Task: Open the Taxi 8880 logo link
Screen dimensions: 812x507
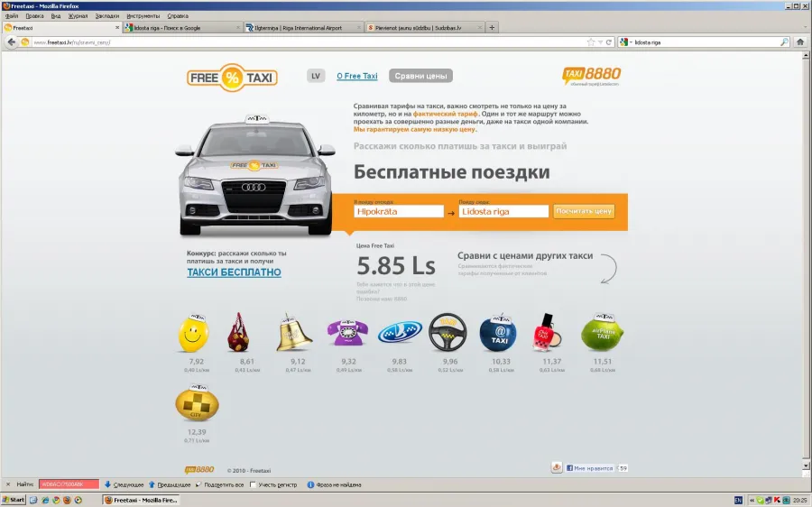Action: (591, 76)
